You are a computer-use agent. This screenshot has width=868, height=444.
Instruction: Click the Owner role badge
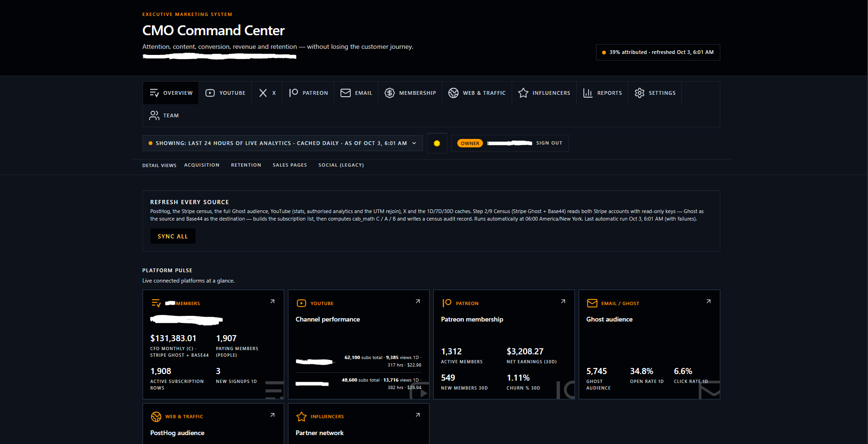click(x=470, y=143)
